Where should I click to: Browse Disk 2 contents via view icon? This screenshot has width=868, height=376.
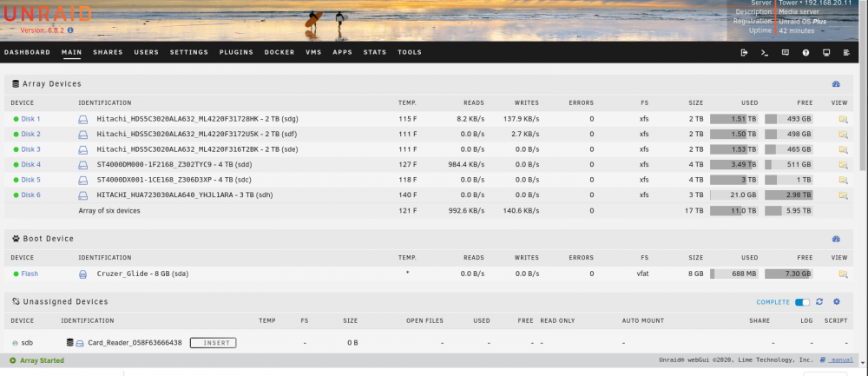click(x=843, y=134)
